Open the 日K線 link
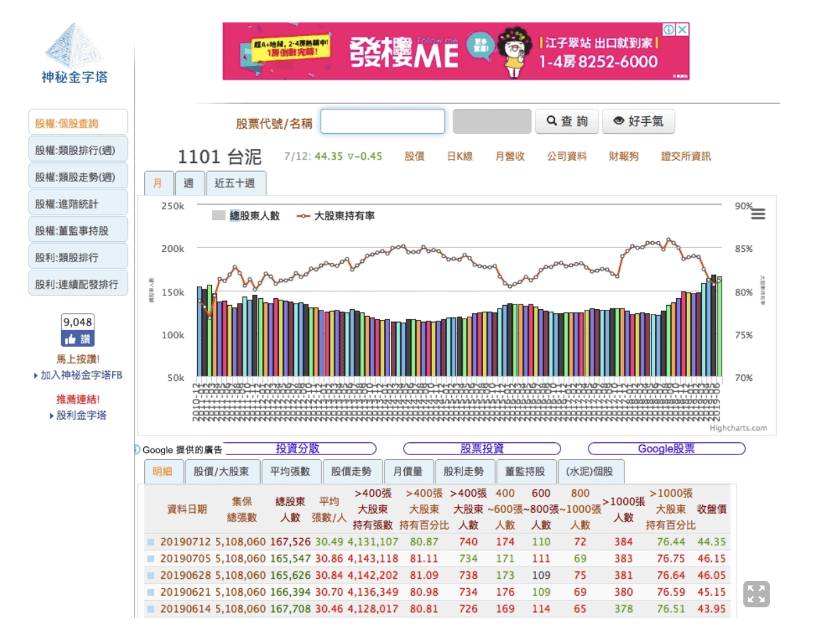This screenshot has width=814, height=644. [459, 156]
